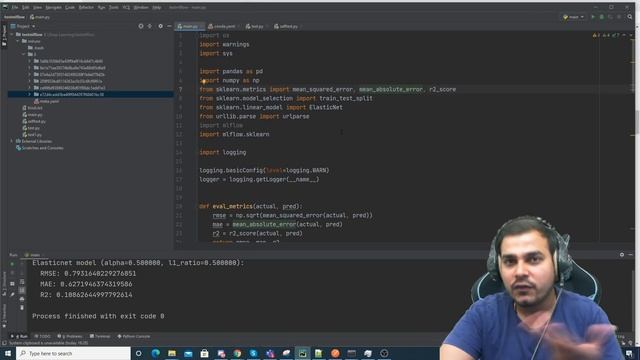This screenshot has width=640, height=360.
Task: Open Microsoft Store from taskbar
Action: point(204,353)
